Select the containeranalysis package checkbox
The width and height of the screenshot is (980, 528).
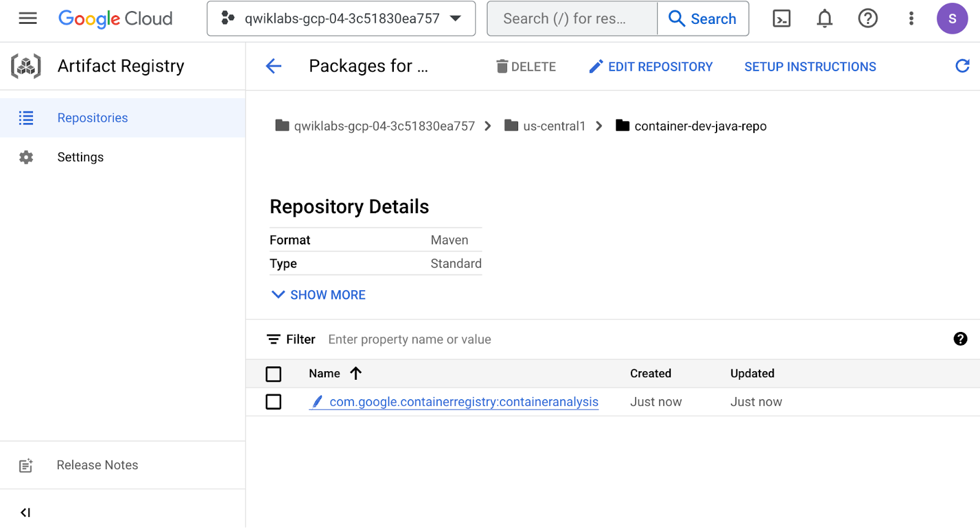click(x=274, y=402)
